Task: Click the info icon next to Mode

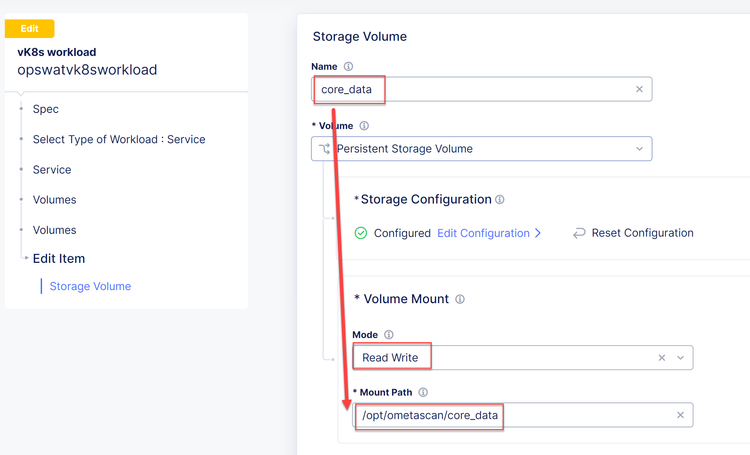Action: [x=389, y=335]
